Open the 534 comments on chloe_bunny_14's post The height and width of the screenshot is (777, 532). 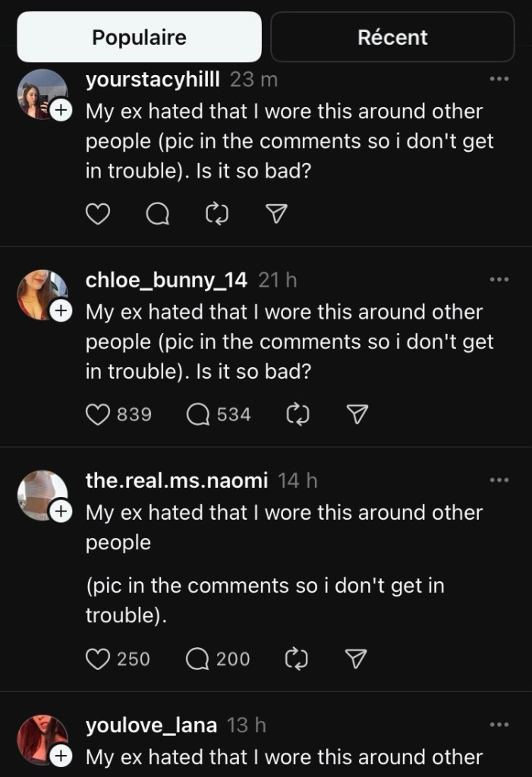[x=198, y=414]
